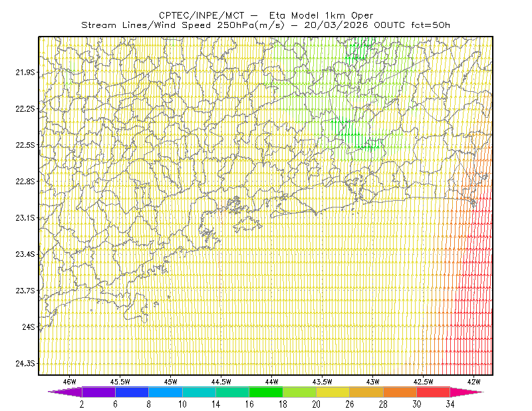Image resolution: width=532 pixels, height=411 pixels.
Task: Click the red swatch between 30 and 34
Action: 434,392
